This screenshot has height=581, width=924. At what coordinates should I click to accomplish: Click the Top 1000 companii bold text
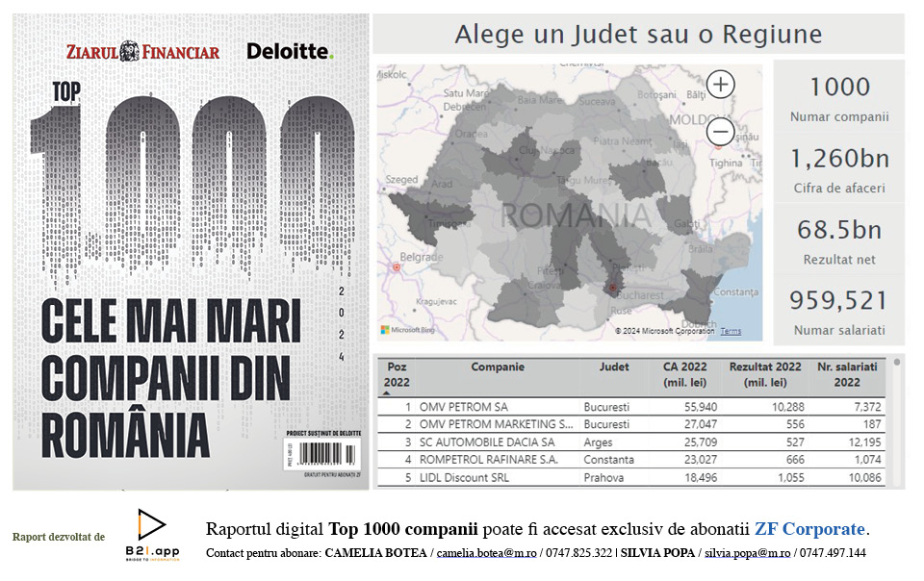(403, 529)
